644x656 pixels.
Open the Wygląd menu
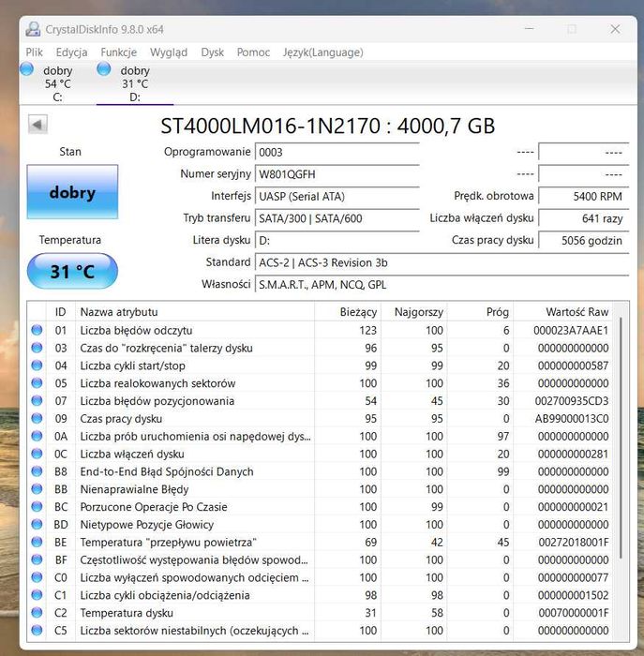click(x=169, y=52)
